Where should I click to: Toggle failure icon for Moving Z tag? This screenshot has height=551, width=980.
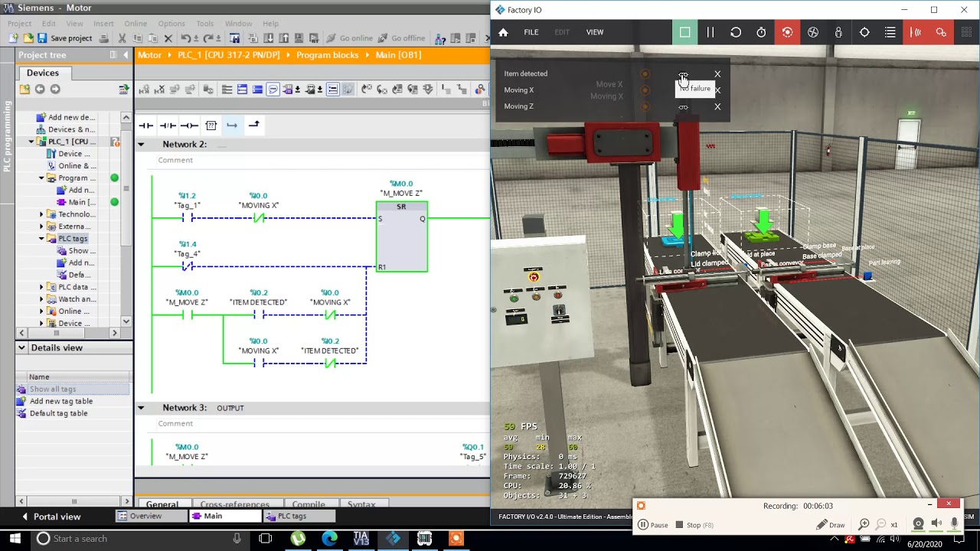point(683,106)
